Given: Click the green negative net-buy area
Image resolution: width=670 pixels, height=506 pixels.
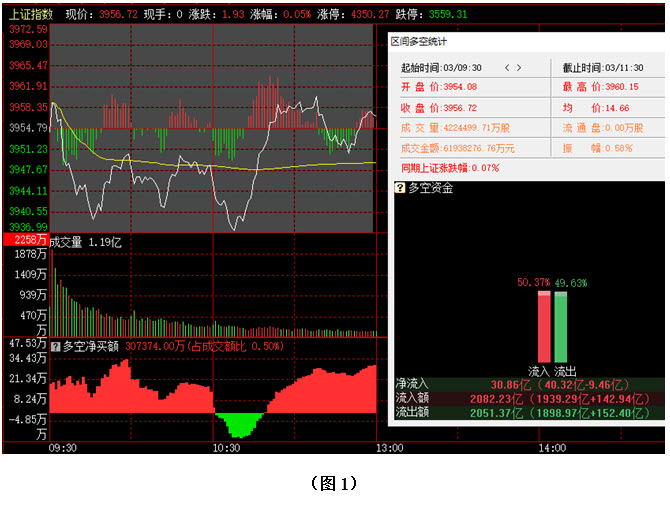Looking at the screenshot, I should pyautogui.click(x=238, y=424).
